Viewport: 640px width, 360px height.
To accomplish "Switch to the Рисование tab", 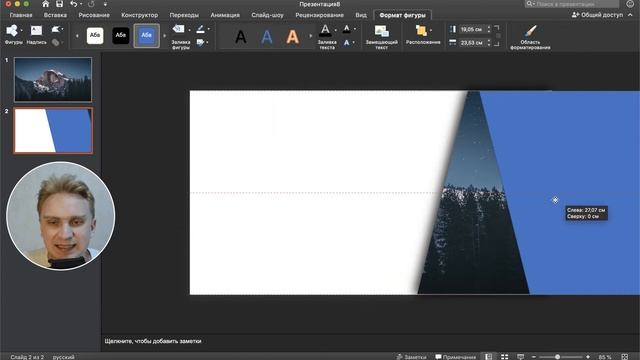I will [94, 15].
